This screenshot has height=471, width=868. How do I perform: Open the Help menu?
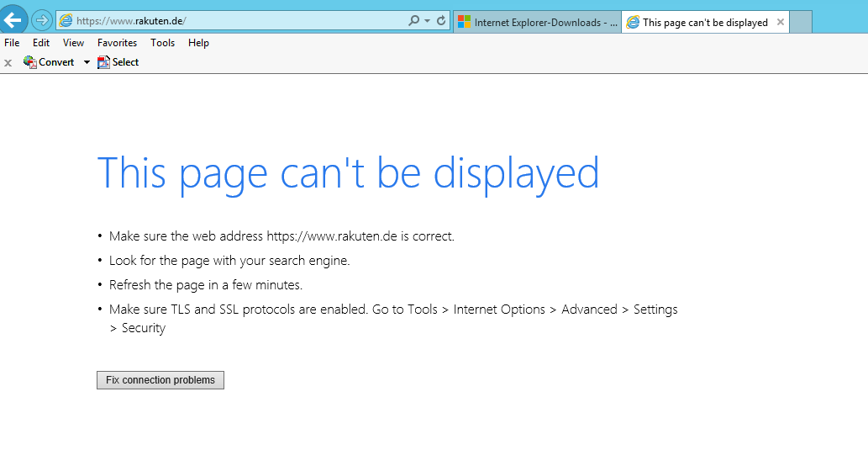tap(198, 43)
